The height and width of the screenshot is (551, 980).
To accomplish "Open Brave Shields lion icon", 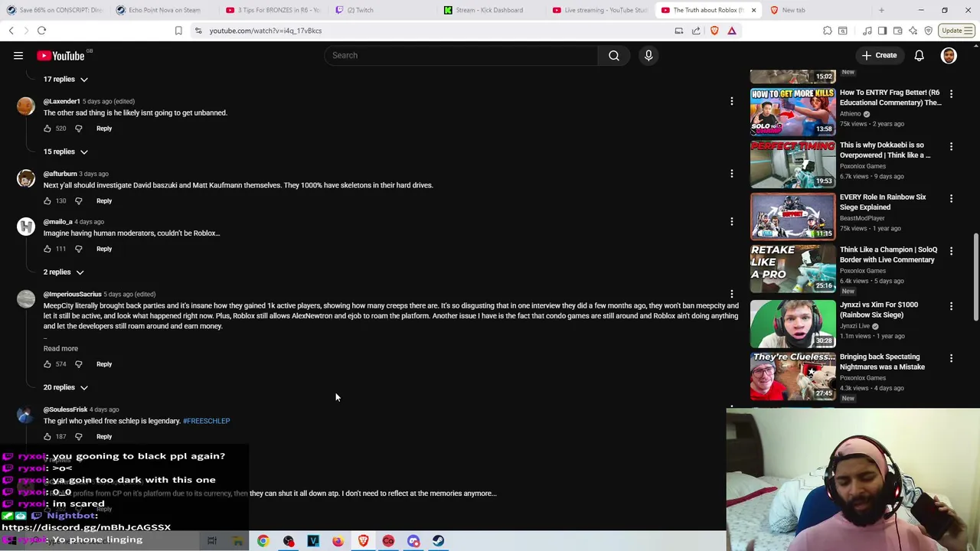I will pos(714,31).
